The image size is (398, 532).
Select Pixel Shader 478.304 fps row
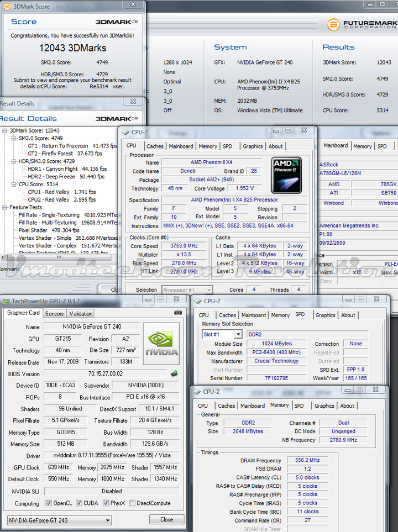(x=49, y=230)
